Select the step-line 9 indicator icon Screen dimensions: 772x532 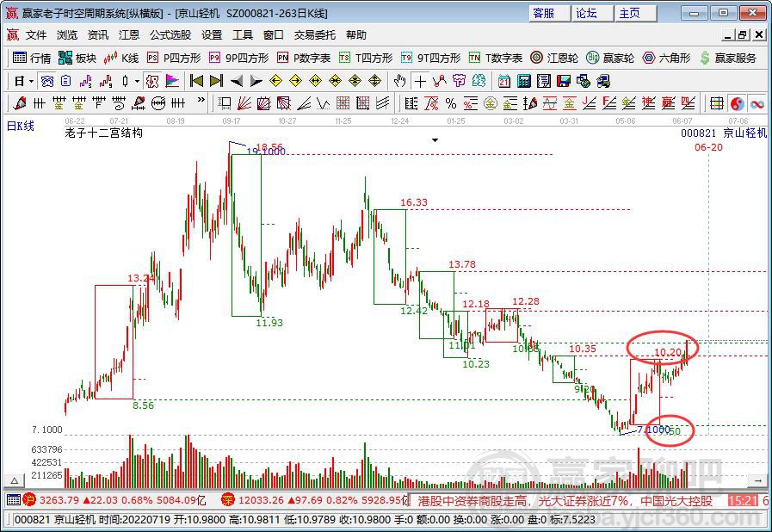click(x=106, y=81)
